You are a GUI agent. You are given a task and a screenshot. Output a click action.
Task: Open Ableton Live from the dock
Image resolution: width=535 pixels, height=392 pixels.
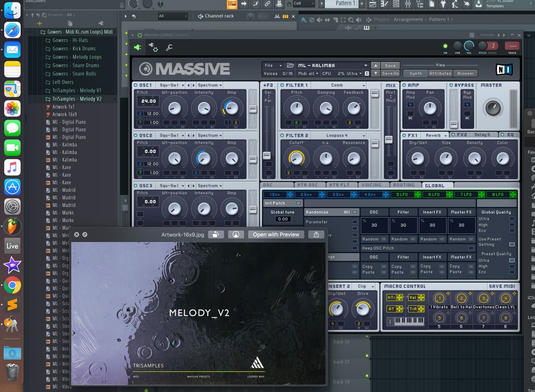click(12, 246)
